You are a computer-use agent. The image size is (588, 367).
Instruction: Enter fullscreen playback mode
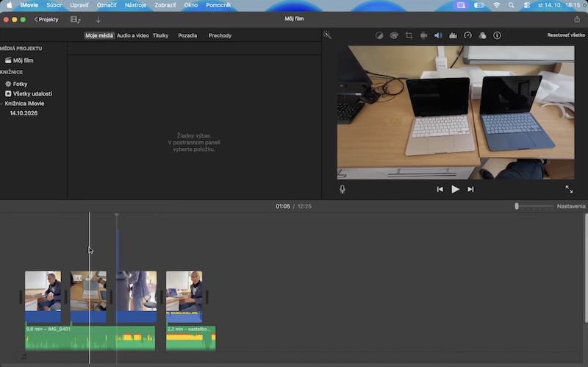[x=569, y=189]
